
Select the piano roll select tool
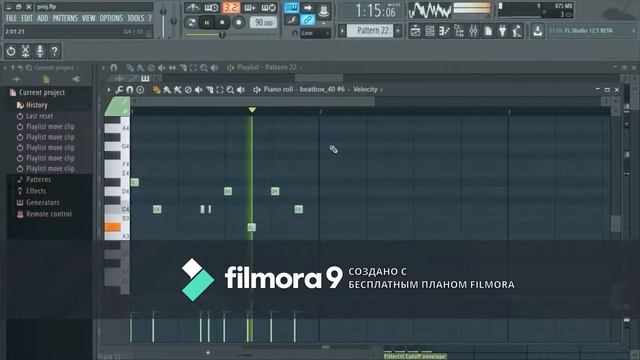220,89
